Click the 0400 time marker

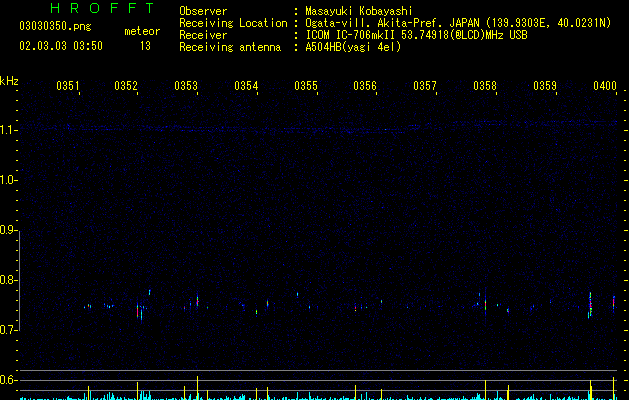[x=605, y=86]
